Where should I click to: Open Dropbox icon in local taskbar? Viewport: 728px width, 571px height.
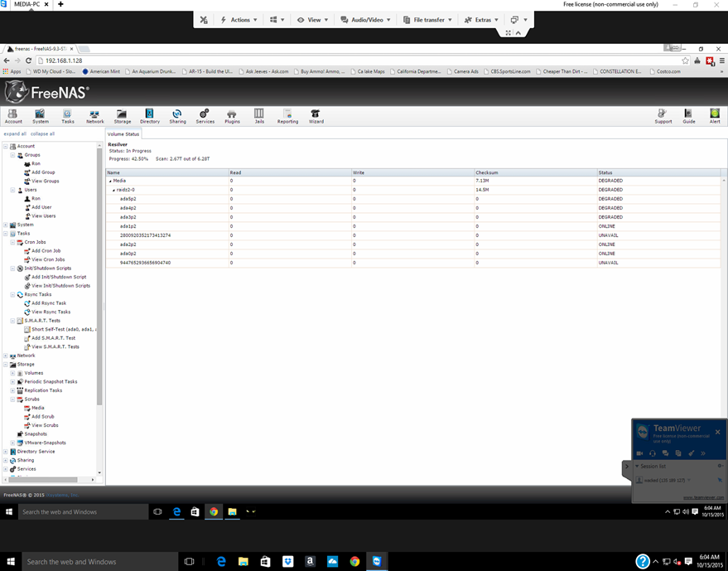[x=288, y=561]
